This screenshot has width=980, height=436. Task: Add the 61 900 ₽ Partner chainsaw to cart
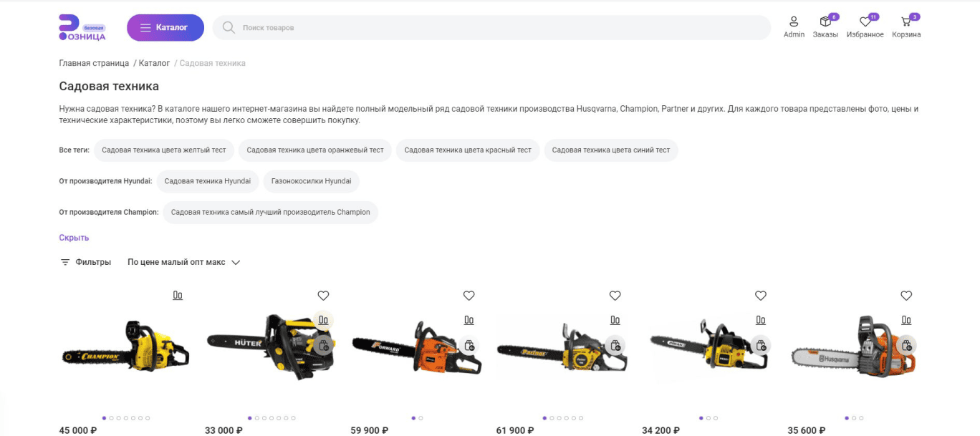(615, 345)
